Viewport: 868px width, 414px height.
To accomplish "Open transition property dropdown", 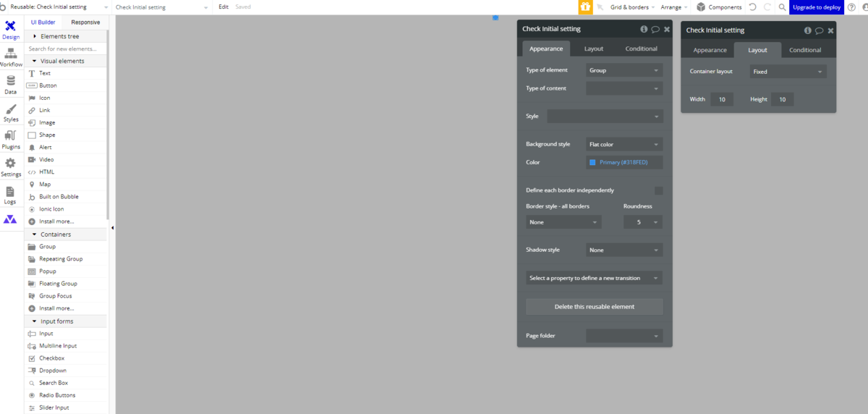I will coord(594,278).
